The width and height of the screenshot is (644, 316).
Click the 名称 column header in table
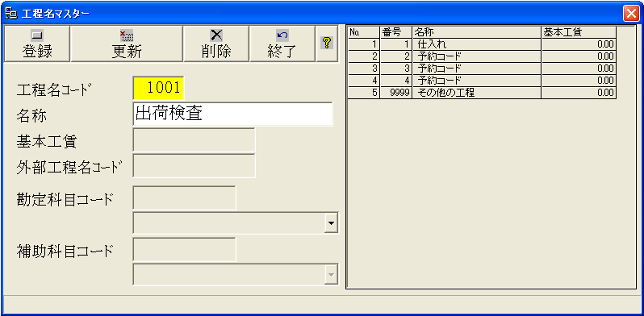click(x=477, y=32)
